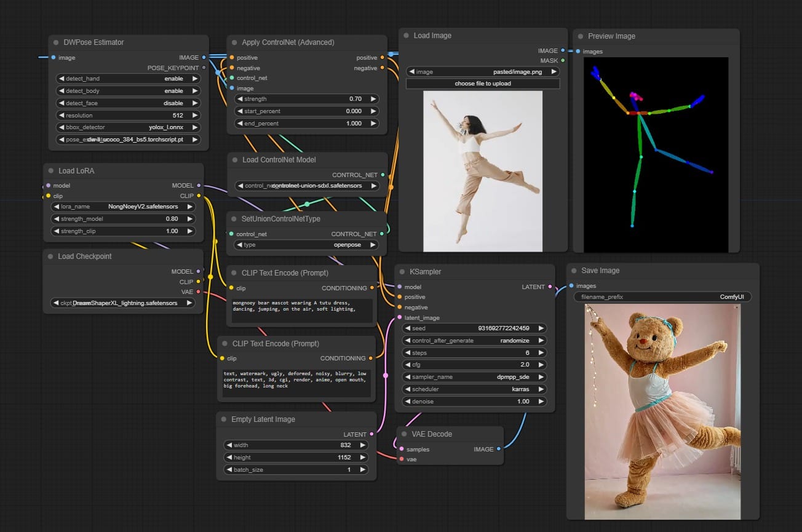The height and width of the screenshot is (532, 802).
Task: Toggle the detect_body enable setting
Action: (128, 91)
